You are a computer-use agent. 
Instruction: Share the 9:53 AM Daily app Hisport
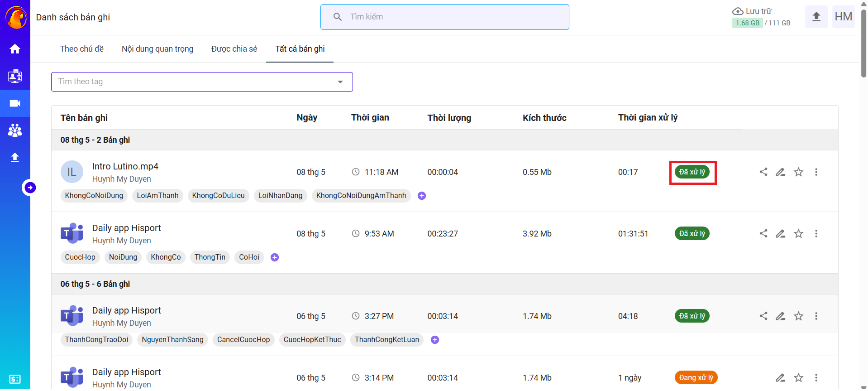pyautogui.click(x=763, y=233)
